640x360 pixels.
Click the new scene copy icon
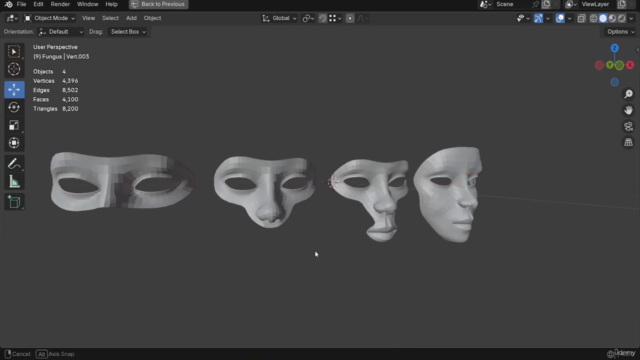(546, 4)
